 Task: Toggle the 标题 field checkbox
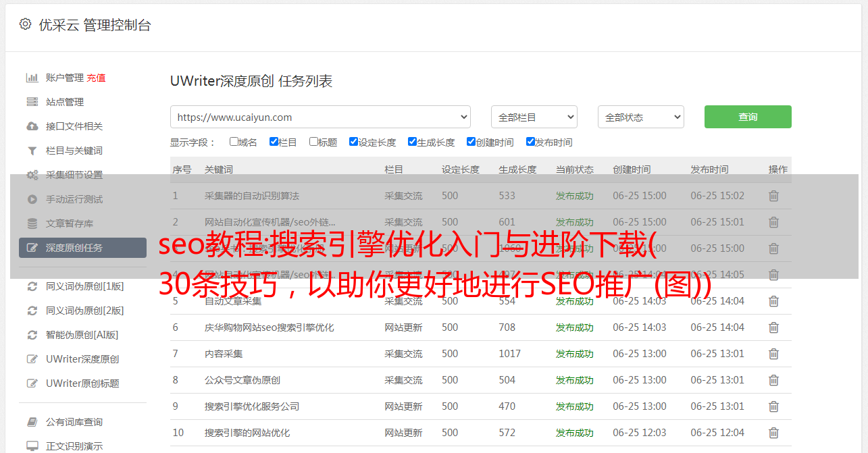[313, 142]
